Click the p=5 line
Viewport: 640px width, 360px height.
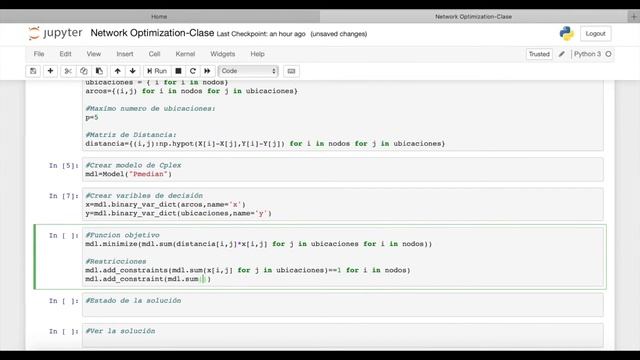(x=92, y=118)
